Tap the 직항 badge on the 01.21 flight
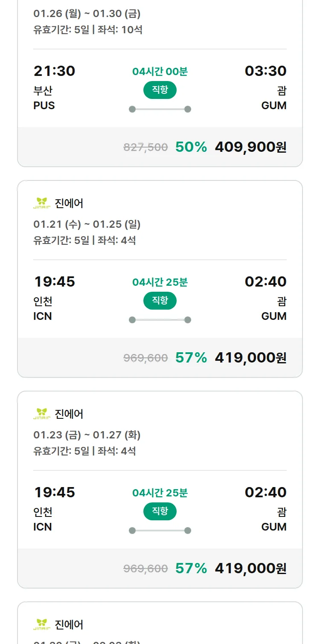The width and height of the screenshot is (320, 644). 160,301
